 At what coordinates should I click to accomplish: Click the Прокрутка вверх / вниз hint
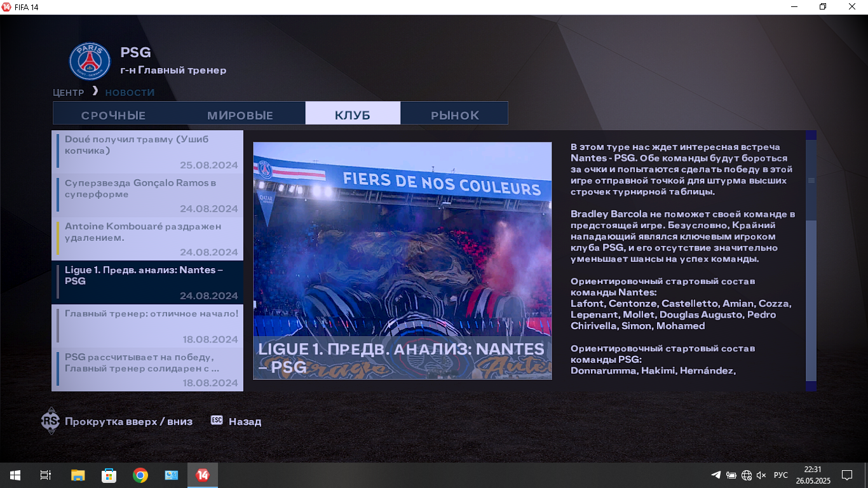128,421
